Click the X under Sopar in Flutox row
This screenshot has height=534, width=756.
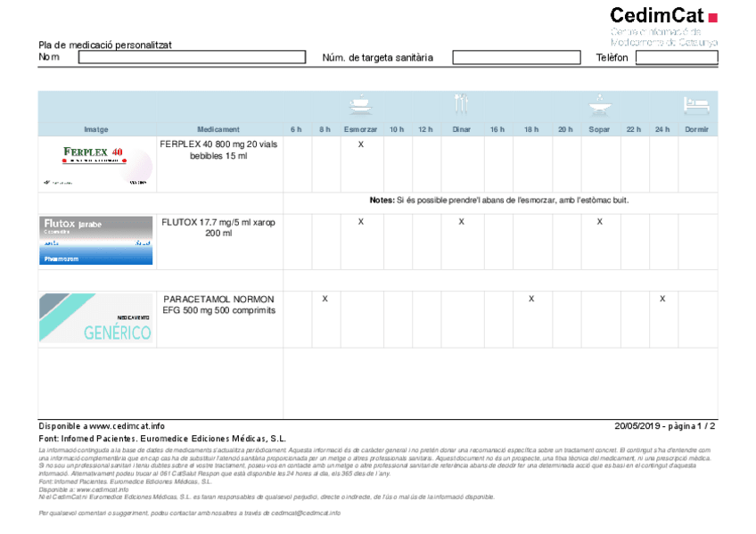pos(599,222)
